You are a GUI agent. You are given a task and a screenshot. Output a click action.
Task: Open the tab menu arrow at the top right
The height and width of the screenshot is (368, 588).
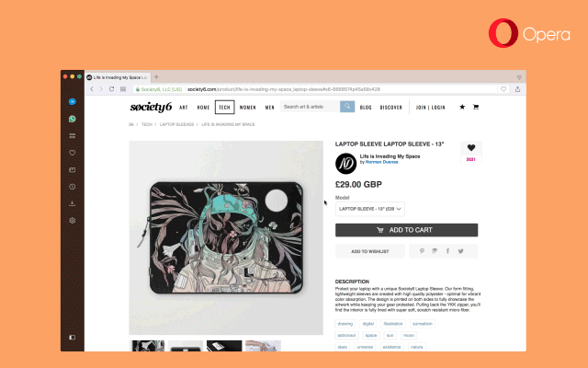[519, 77]
